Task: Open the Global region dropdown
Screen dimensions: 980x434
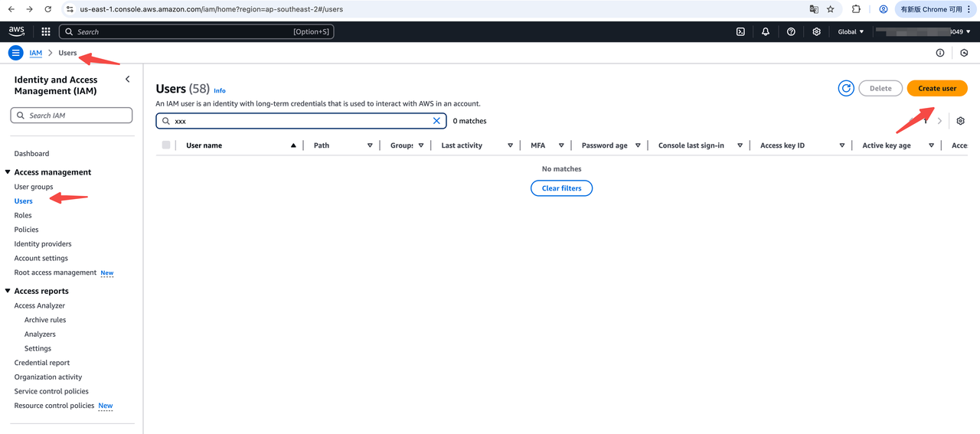Action: pyautogui.click(x=851, y=31)
